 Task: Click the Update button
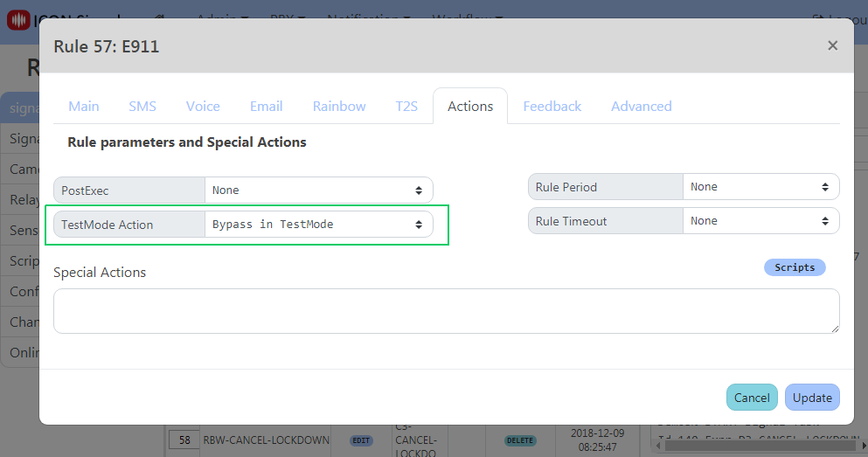[812, 398]
